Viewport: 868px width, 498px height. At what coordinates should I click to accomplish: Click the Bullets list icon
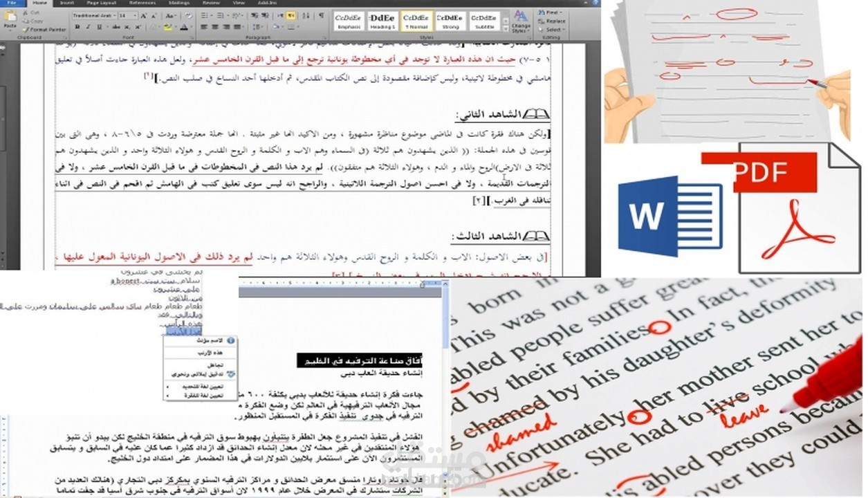pyautogui.click(x=205, y=15)
